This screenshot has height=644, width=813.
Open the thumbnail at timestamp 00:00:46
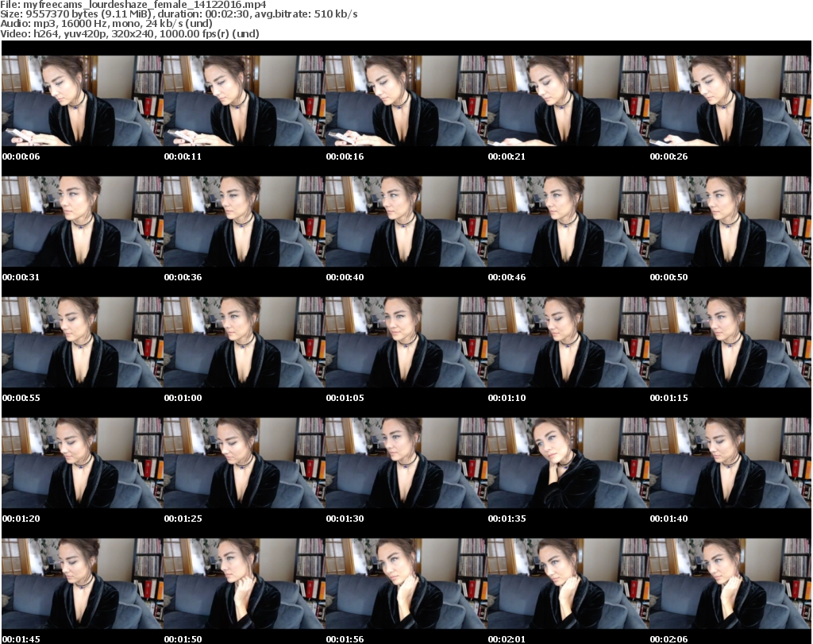tap(568, 222)
